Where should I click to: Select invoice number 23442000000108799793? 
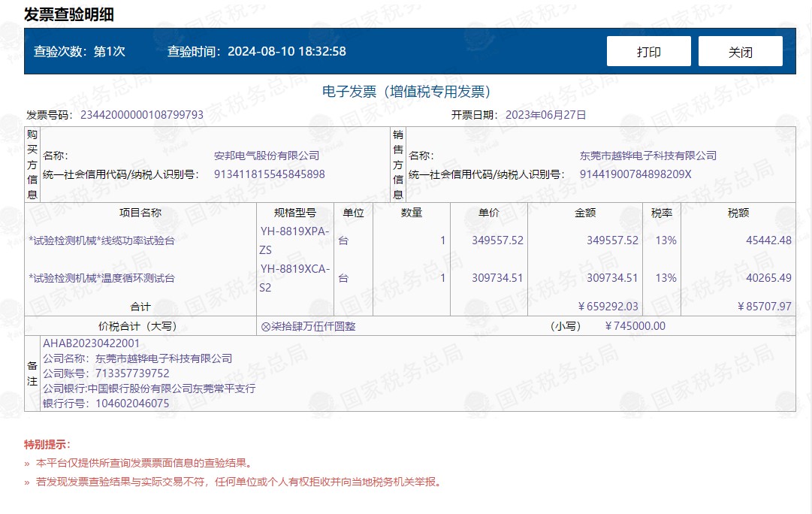click(x=142, y=115)
